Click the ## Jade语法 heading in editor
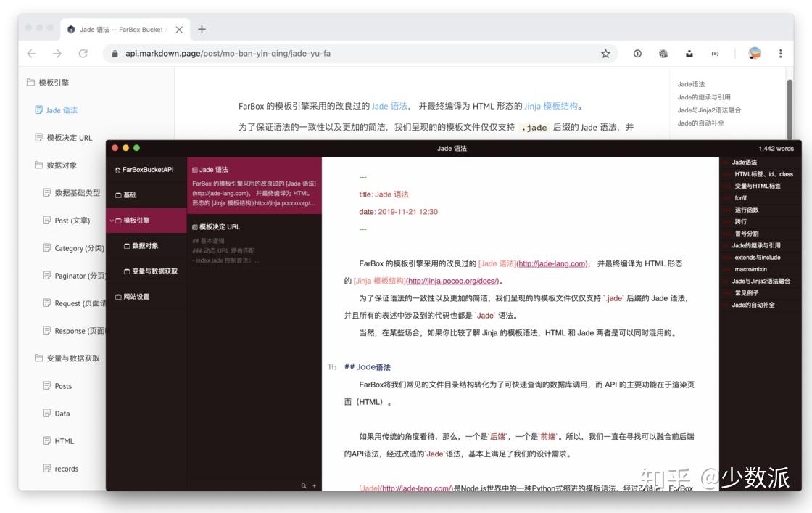Screen dimensions: 812x513 tap(368, 367)
